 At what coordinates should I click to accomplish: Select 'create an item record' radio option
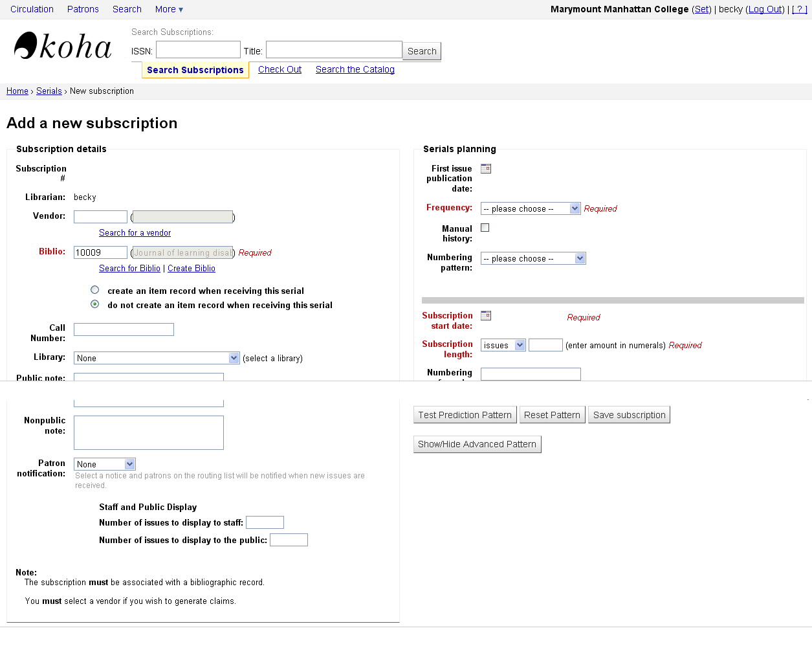95,290
